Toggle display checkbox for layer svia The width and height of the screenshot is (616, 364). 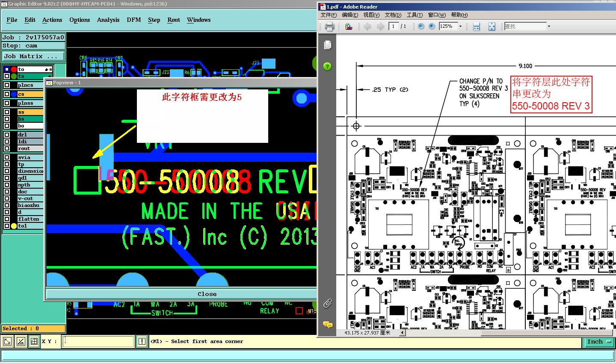pyautogui.click(x=7, y=157)
